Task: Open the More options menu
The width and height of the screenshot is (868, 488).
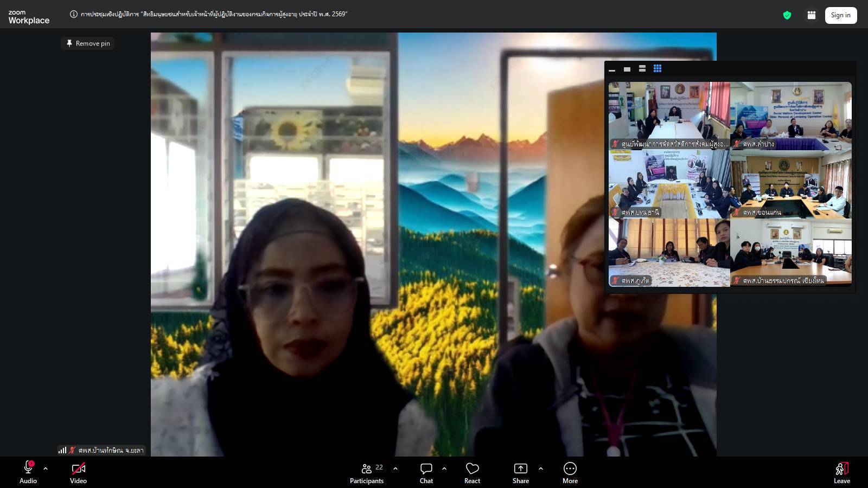Action: [570, 472]
